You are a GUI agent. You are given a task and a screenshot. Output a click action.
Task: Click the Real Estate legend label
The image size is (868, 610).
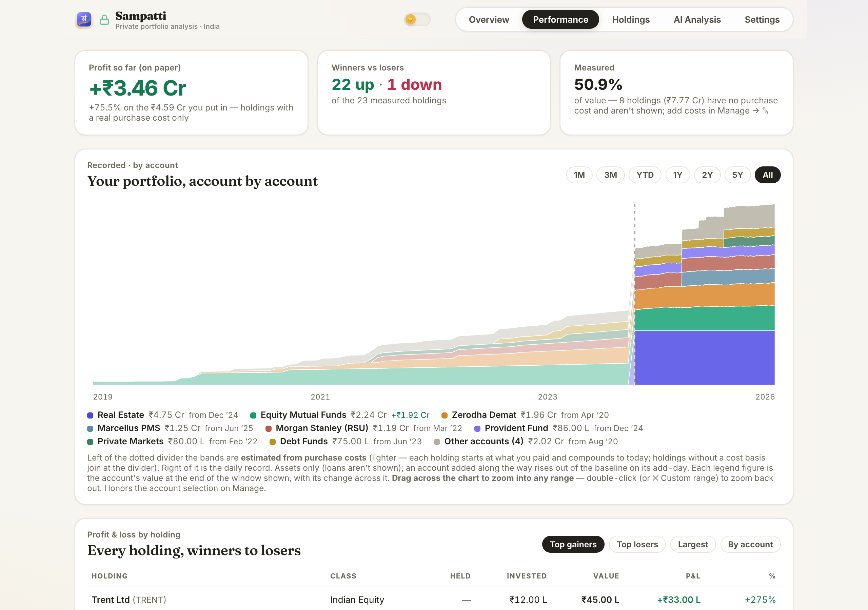121,415
